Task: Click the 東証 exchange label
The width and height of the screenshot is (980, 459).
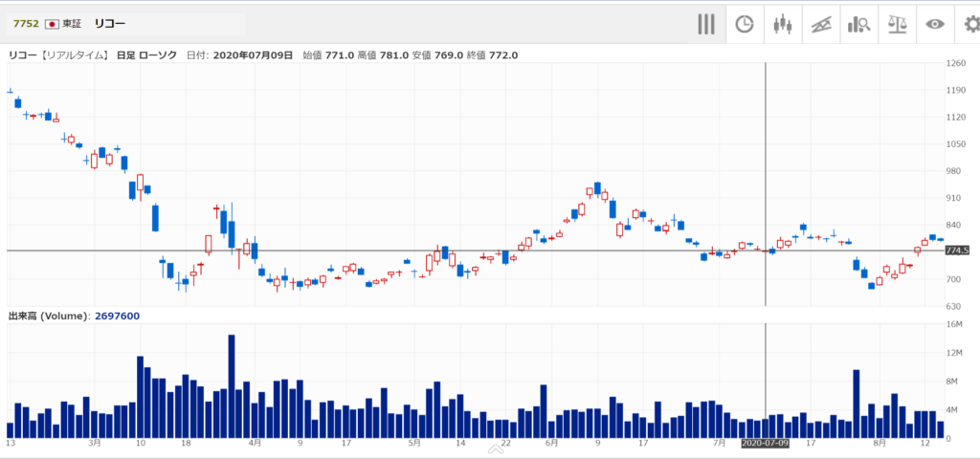Action: pyautogui.click(x=72, y=24)
